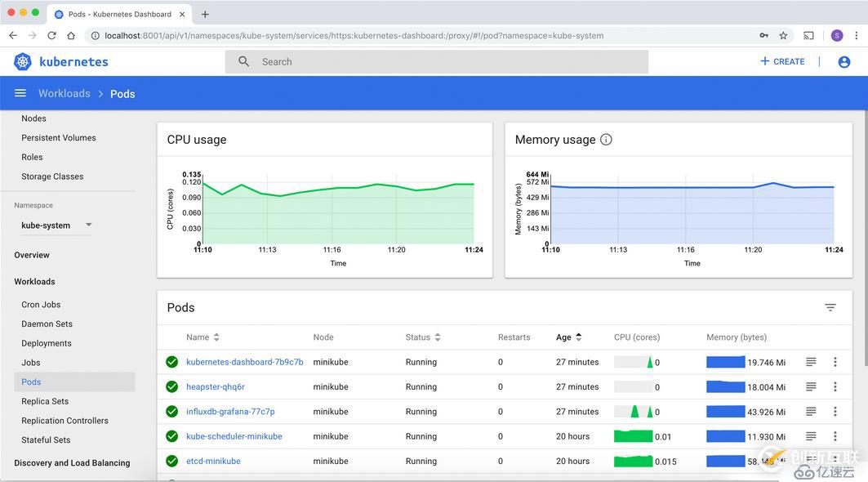Open the navigation hamburger menu

[x=20, y=92]
